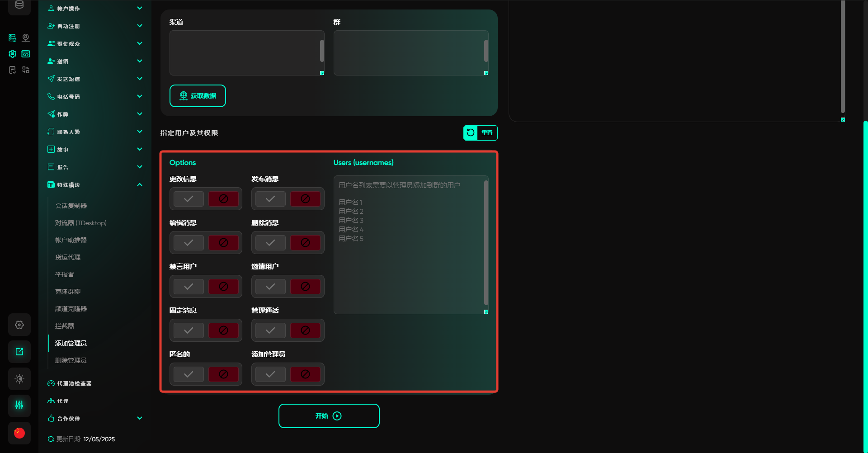Deny the 发布消息 permission with red toggle
This screenshot has height=453, width=868.
tap(305, 199)
